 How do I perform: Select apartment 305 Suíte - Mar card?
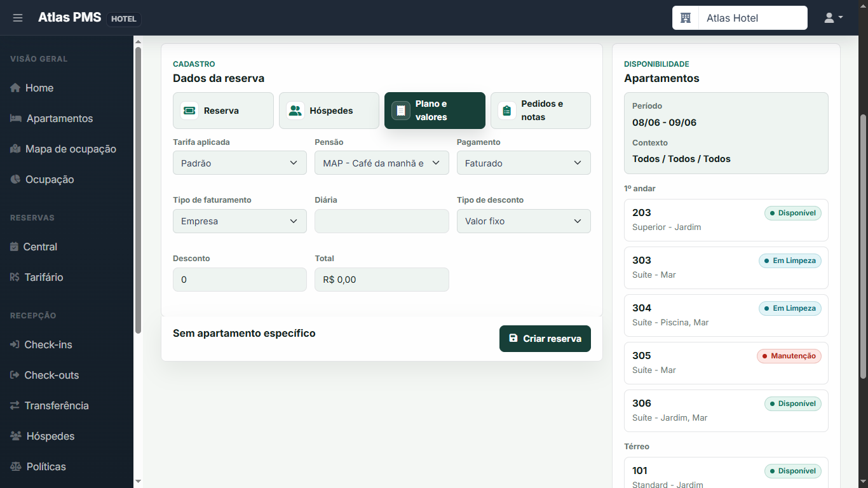tap(726, 363)
